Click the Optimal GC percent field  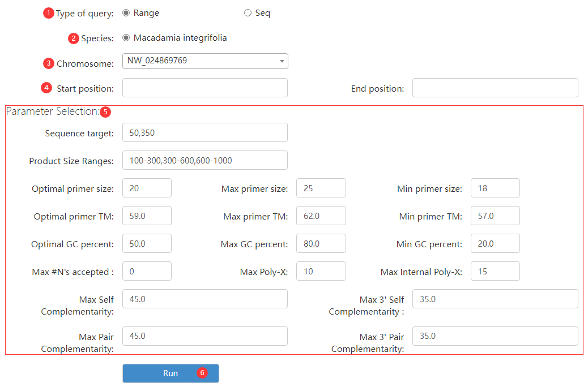point(147,243)
